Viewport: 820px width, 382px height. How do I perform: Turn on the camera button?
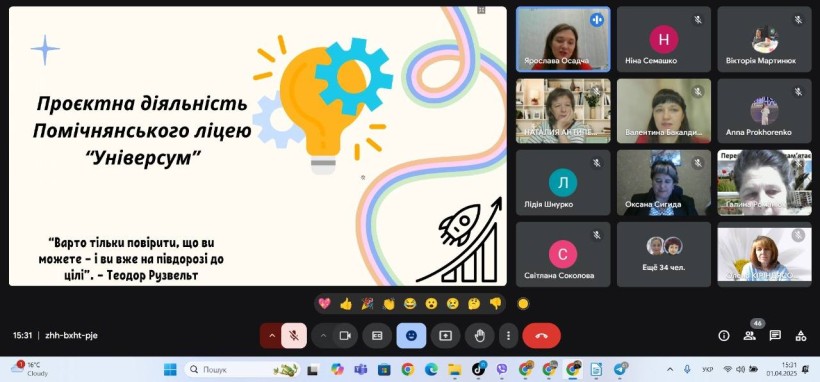coord(345,336)
